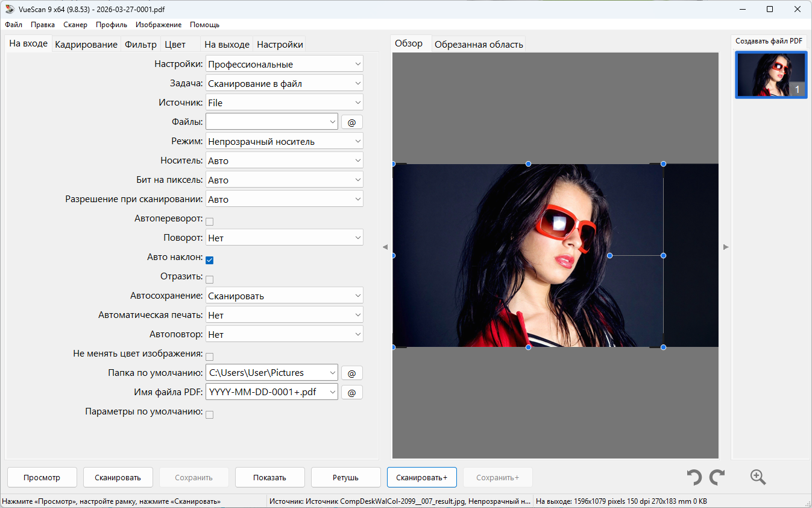The image size is (812, 508).
Task: Click the @ button next to Имя файла PDF
Action: 352,392
